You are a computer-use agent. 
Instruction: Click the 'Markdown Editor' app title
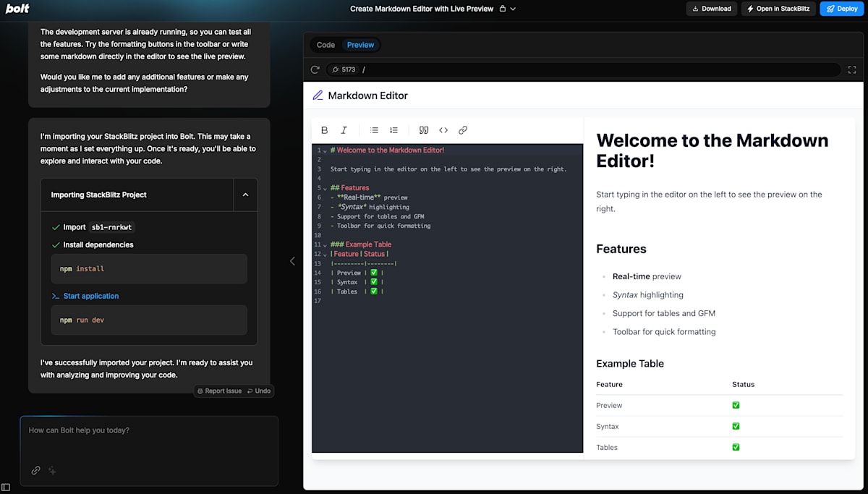[368, 95]
